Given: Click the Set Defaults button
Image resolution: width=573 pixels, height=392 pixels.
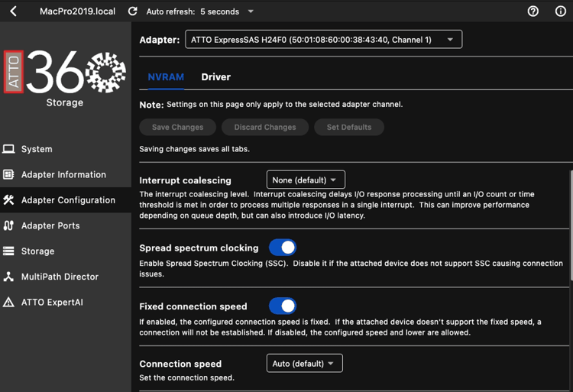Looking at the screenshot, I should tap(348, 127).
